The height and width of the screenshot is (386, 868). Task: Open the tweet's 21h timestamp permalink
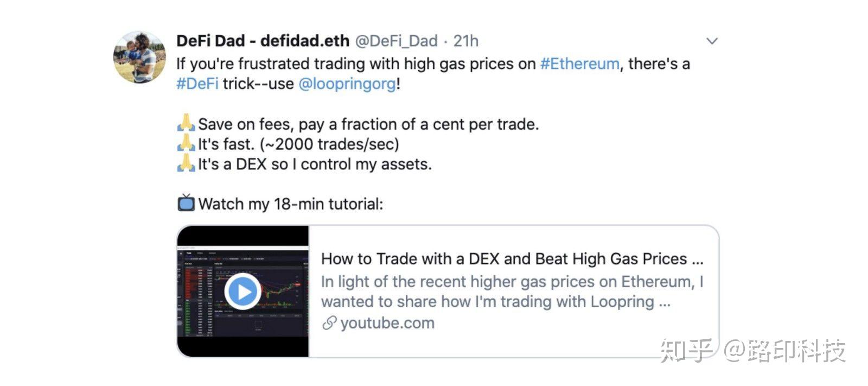click(466, 41)
